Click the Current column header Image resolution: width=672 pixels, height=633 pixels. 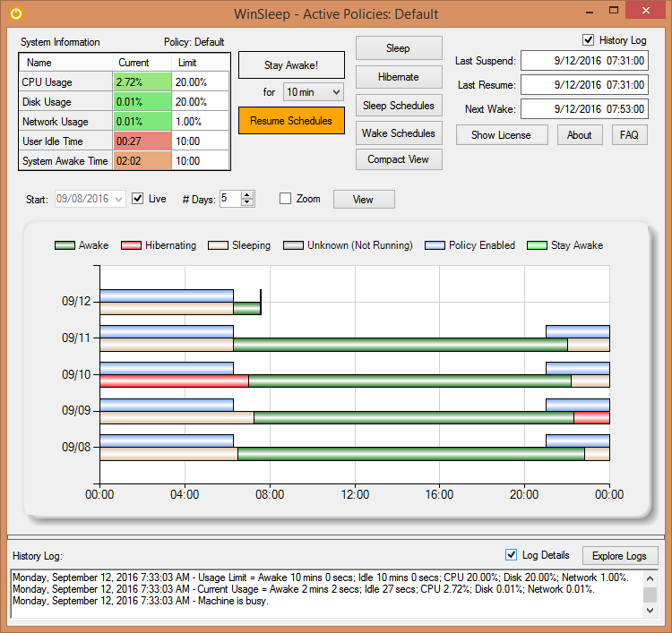(142, 63)
